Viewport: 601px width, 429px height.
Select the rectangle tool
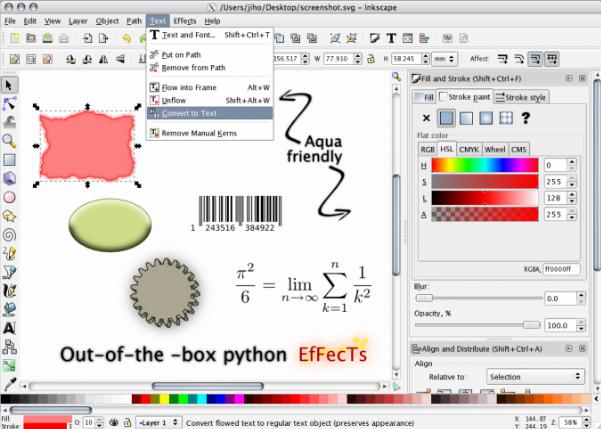[x=9, y=159]
